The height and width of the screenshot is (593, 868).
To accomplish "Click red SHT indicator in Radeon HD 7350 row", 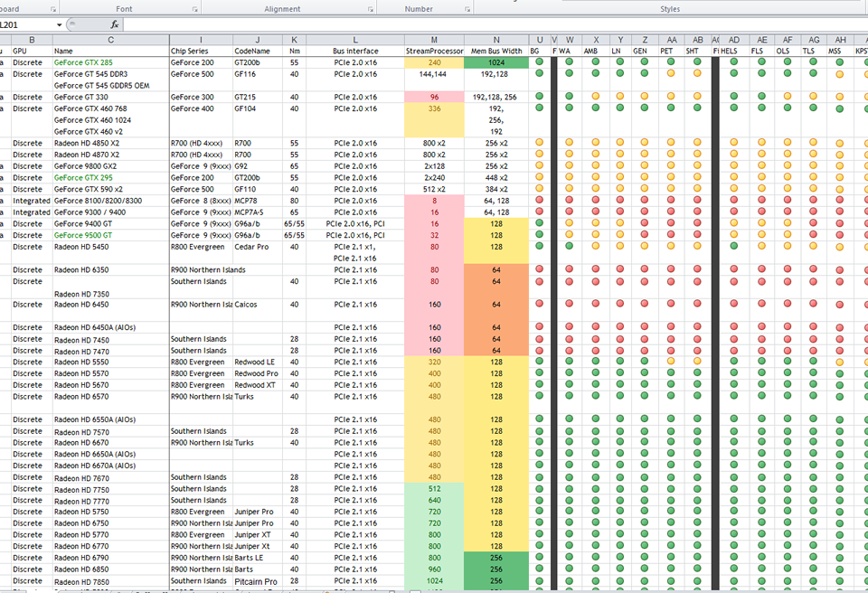I will tap(697, 281).
